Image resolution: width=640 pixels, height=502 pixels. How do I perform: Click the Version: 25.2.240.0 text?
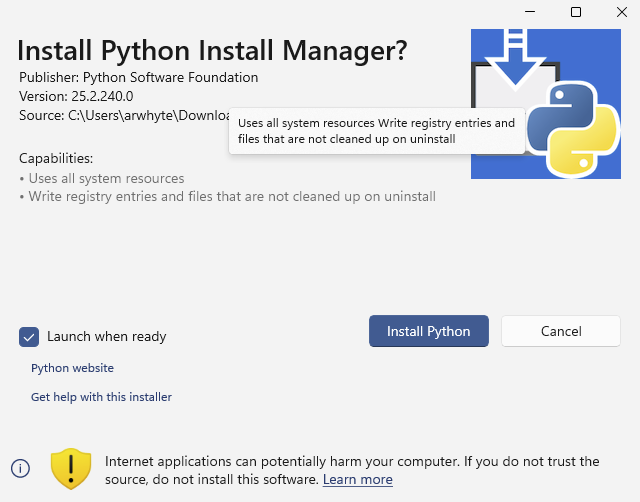click(x=76, y=96)
